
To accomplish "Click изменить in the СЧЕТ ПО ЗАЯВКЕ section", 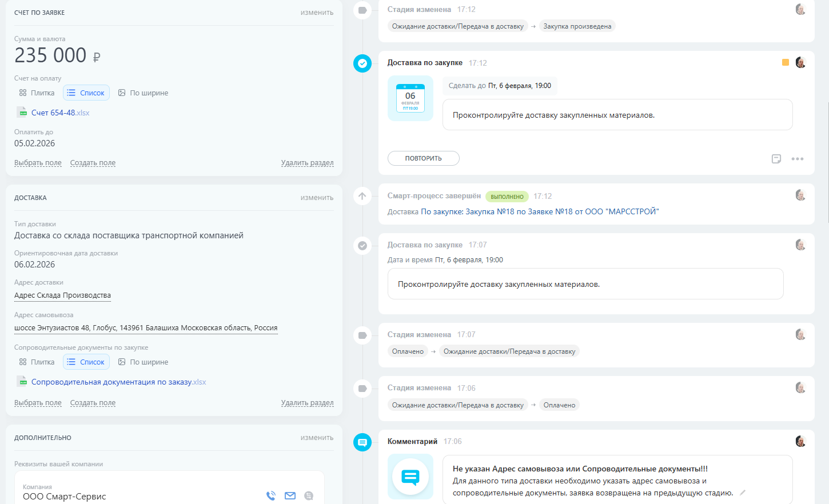I will coord(317,13).
